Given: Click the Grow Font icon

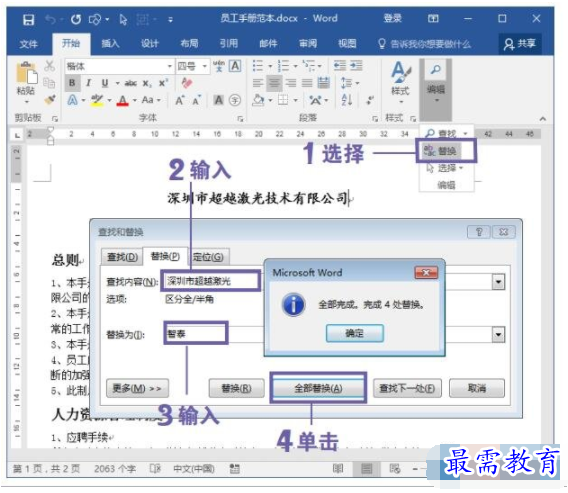Looking at the screenshot, I should click(180, 100).
